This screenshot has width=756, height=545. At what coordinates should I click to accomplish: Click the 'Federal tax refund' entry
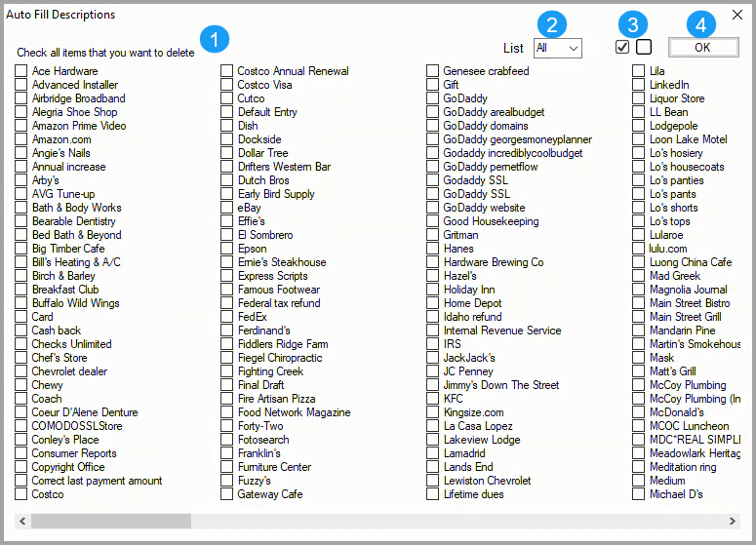pos(279,303)
